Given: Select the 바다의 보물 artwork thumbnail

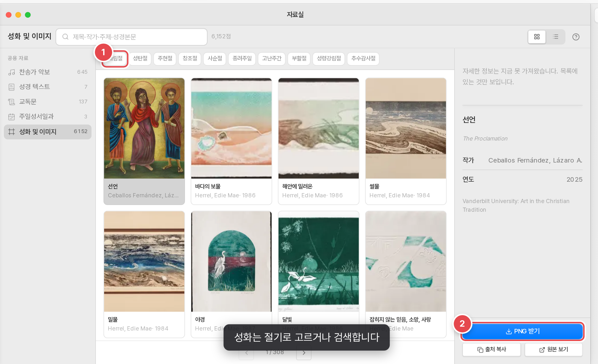Looking at the screenshot, I should pos(231,128).
